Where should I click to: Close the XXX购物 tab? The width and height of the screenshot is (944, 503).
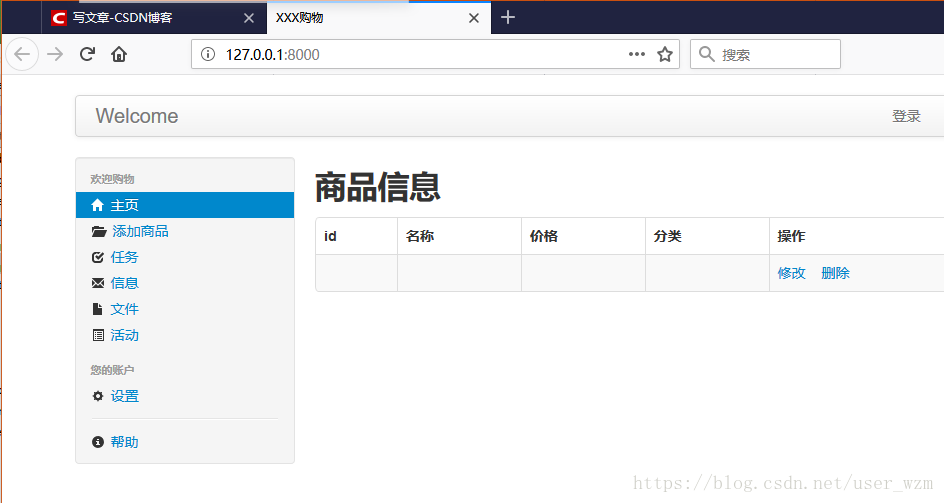click(x=474, y=18)
